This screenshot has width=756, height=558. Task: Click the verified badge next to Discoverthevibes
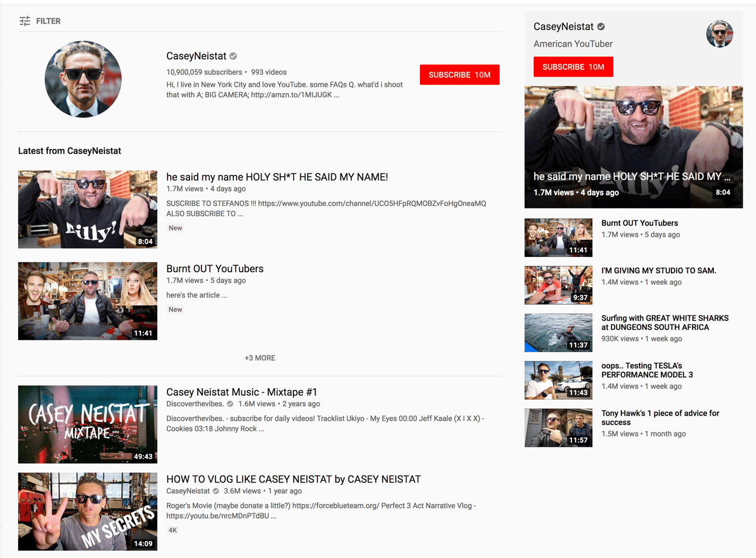pyautogui.click(x=230, y=403)
